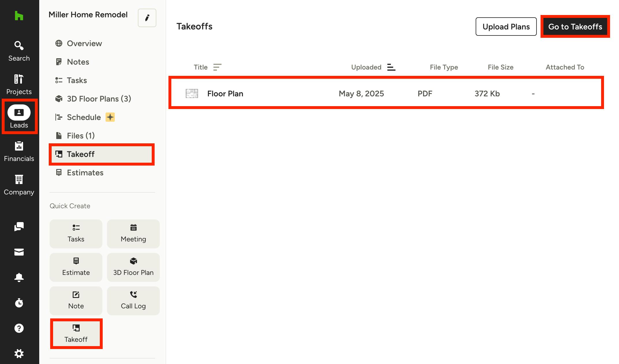The image size is (619, 364).
Task: Open the Search icon in sidebar
Action: (x=19, y=51)
